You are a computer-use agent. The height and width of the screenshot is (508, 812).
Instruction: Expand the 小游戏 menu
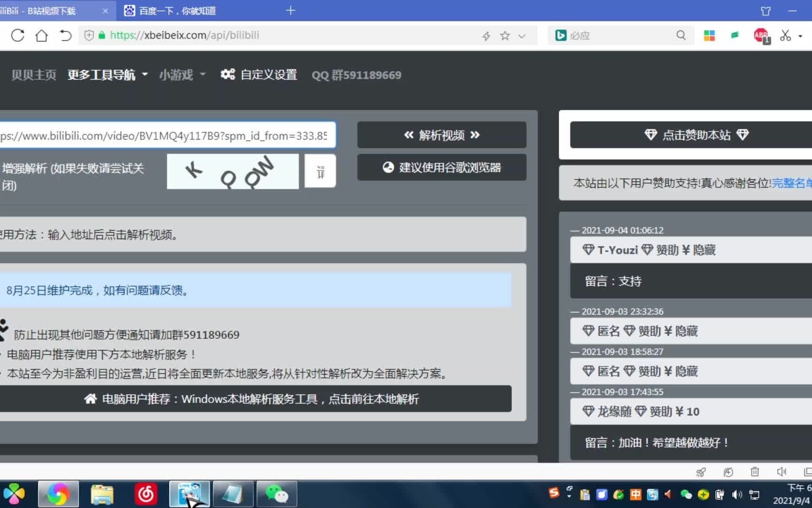(182, 75)
